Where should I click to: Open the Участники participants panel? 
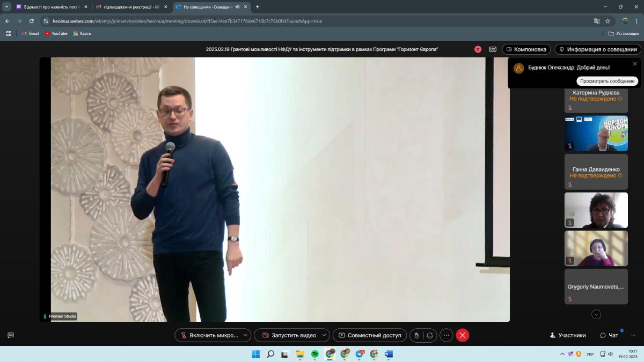point(568,335)
